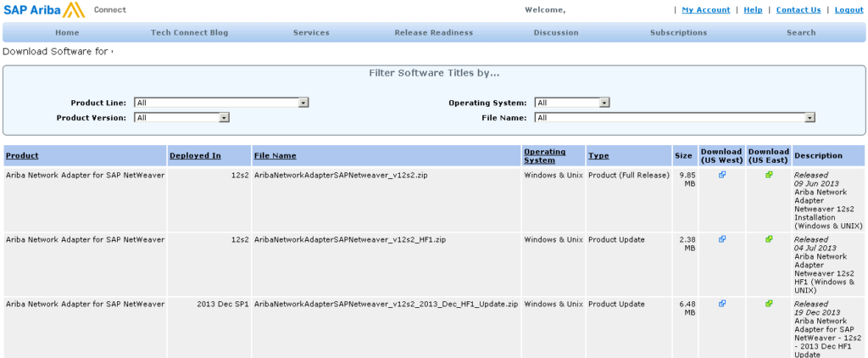The image size is (868, 358).
Task: Open My Account link
Action: [x=706, y=10]
